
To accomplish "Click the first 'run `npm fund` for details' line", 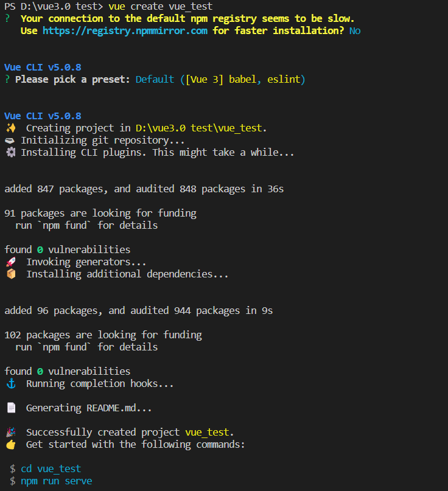I will click(x=86, y=226).
